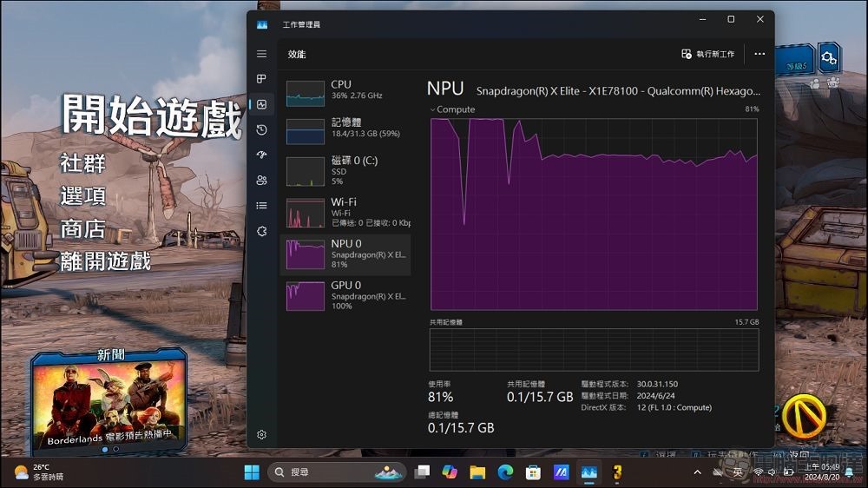Show hidden system tray icons chevron
This screenshot has height=488, width=868.
coord(698,472)
